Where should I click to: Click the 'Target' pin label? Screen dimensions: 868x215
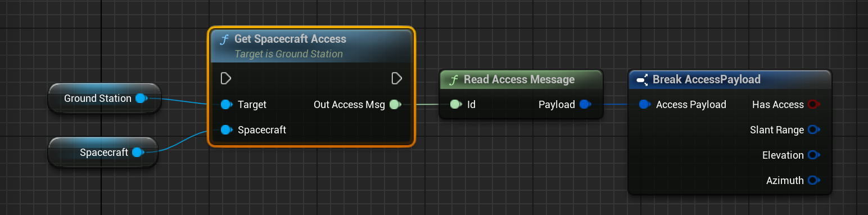pos(252,104)
